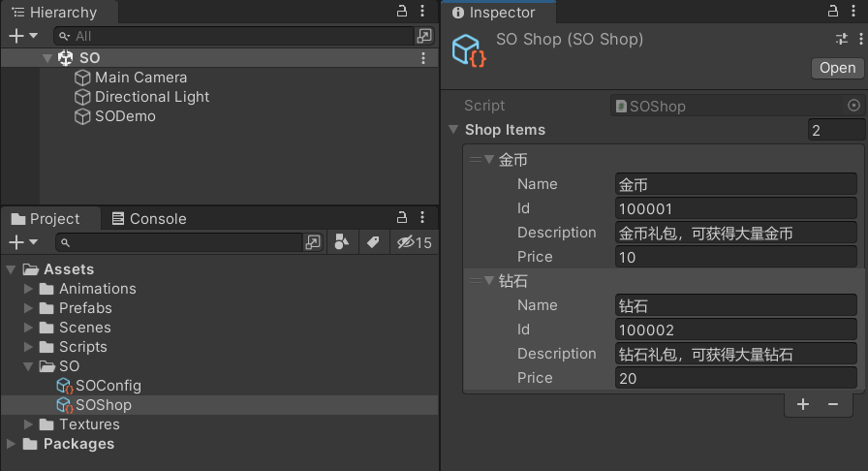Open Inspector panel kebab menu
The image size is (868, 471).
click(853, 11)
